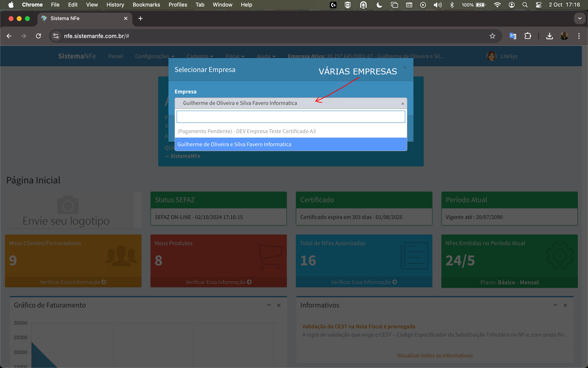Click the Chrome back arrow
The image size is (588, 368).
[x=9, y=36]
